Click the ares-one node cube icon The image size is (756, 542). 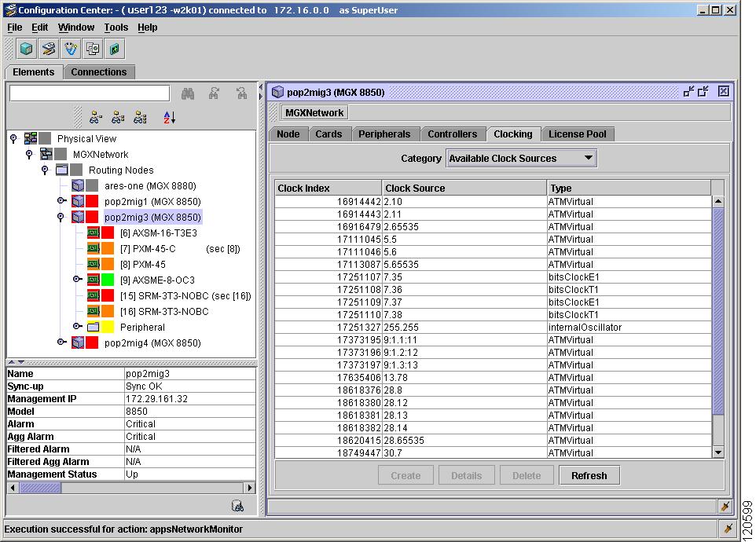78,185
